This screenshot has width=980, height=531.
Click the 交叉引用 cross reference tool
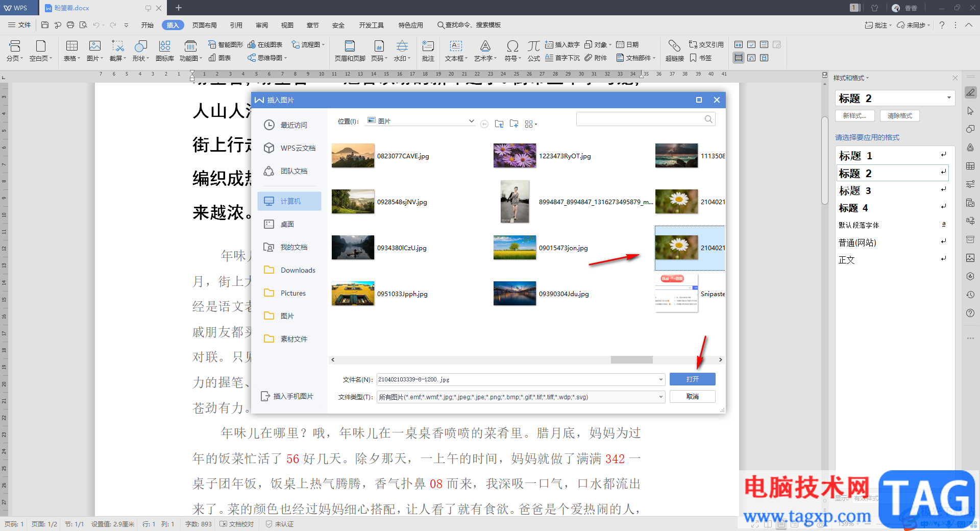click(706, 44)
